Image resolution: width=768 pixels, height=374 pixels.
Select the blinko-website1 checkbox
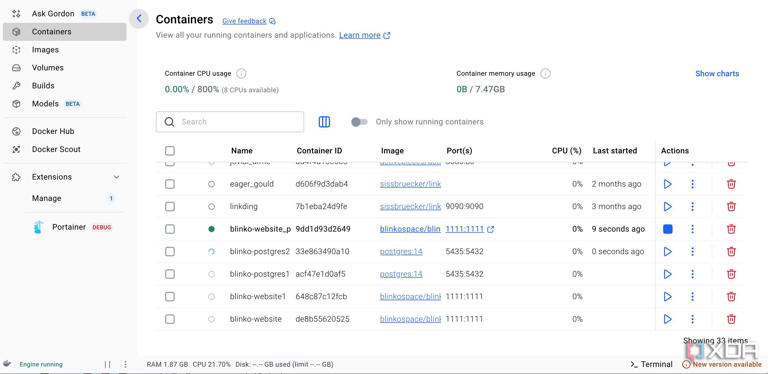click(169, 297)
